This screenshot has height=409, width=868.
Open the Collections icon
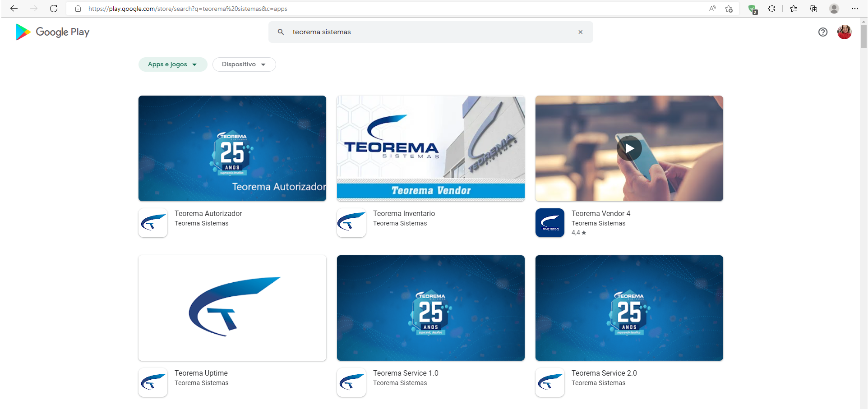pos(813,9)
